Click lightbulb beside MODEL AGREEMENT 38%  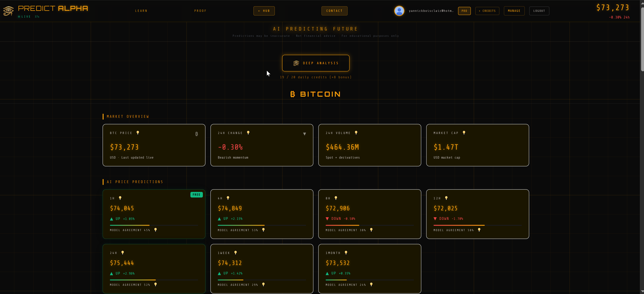pos(371,230)
